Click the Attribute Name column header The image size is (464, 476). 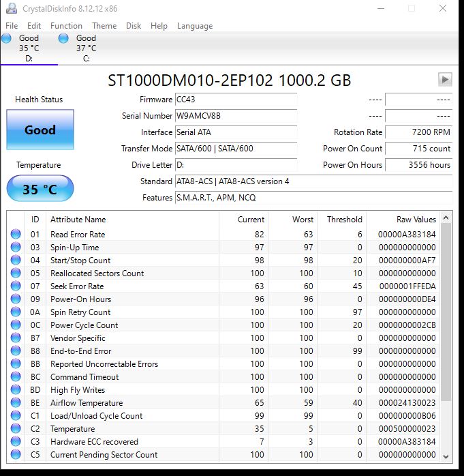coord(133,220)
